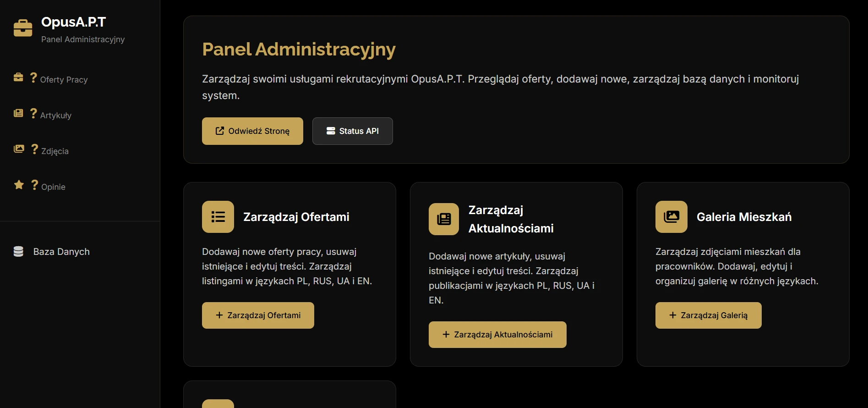Click the newspaper icon beside Artykuły
Screen dimensions: 868x408
18,113
